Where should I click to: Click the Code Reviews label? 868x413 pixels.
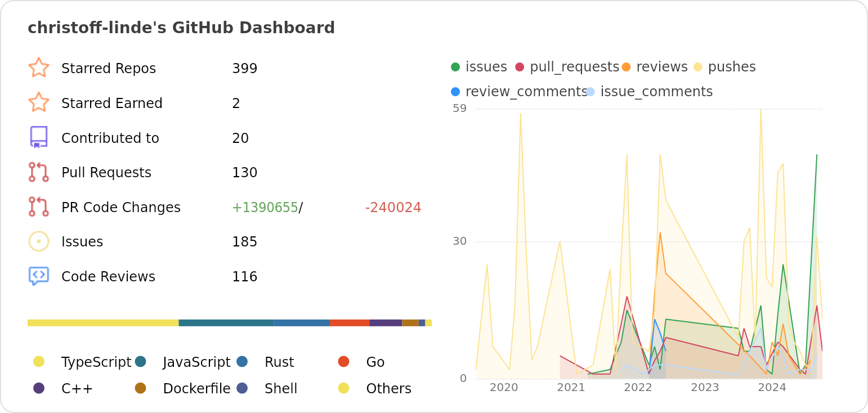[x=108, y=277]
